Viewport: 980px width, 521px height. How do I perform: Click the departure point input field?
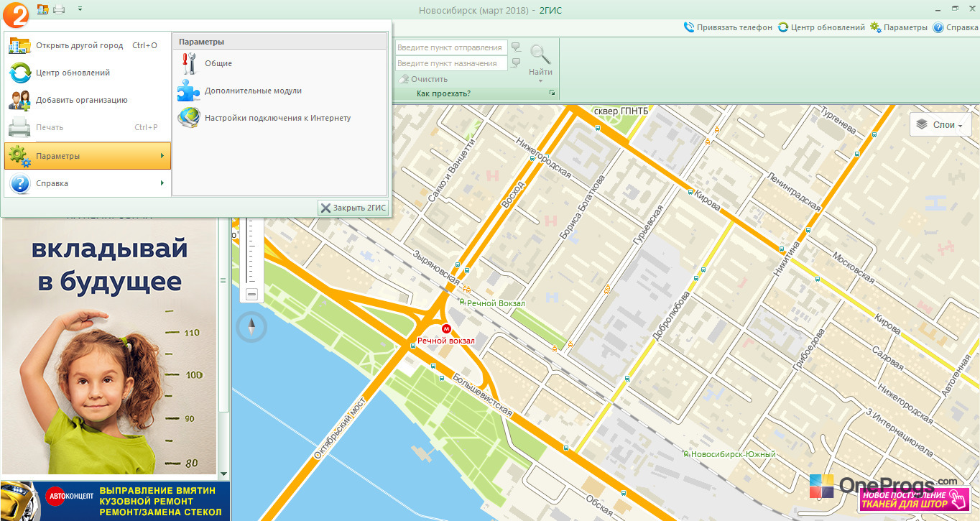(451, 47)
